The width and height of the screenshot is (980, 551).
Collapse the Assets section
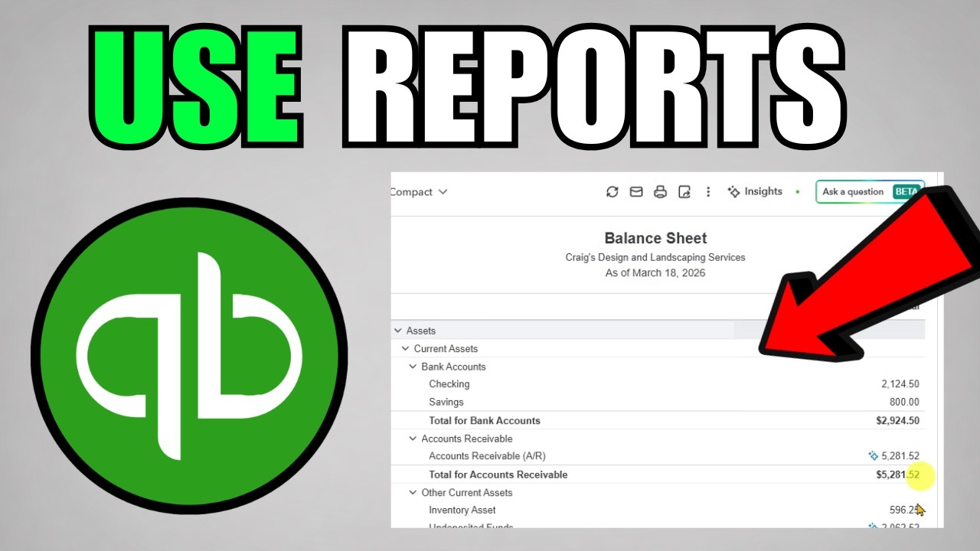pos(397,331)
